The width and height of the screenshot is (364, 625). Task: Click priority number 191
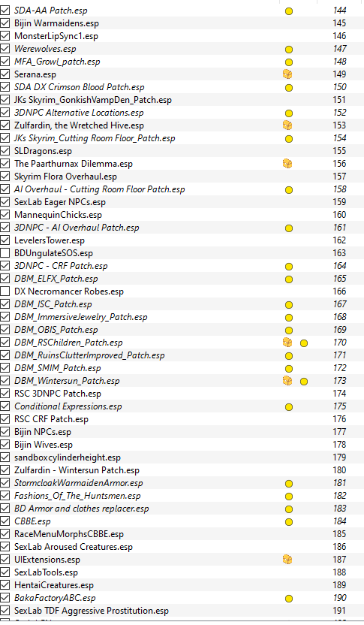coord(339,610)
